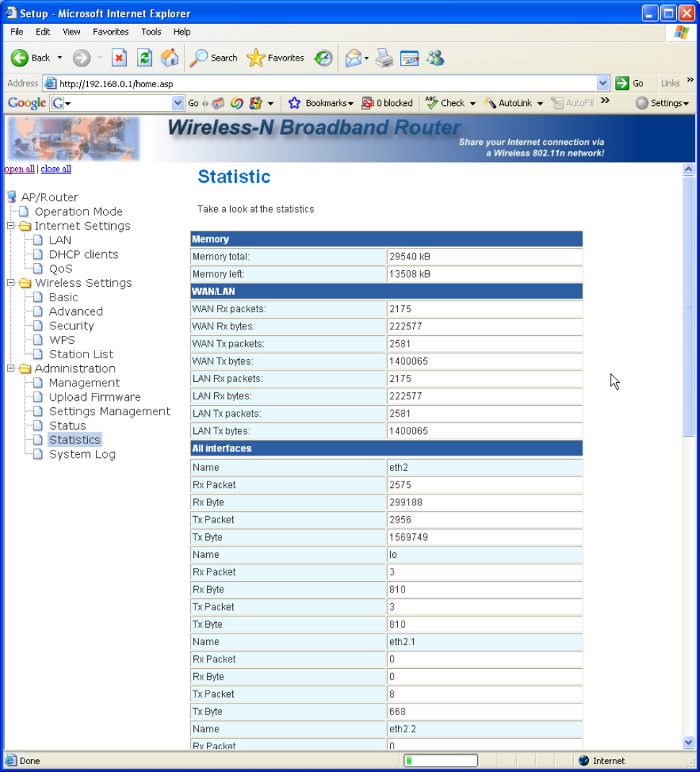Open the DHCP clients page
Screen dimensions: 700x772
84,254
